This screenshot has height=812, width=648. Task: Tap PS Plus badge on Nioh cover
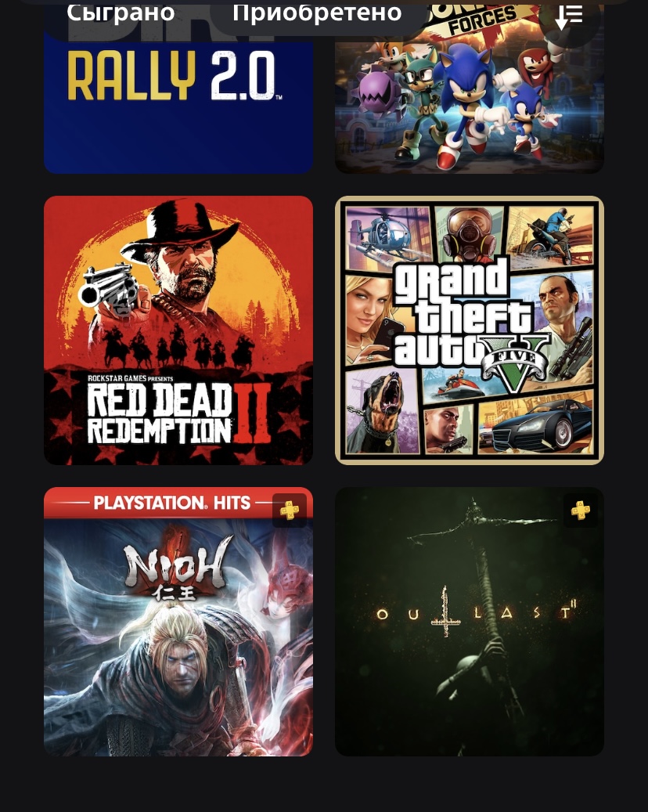coord(290,511)
